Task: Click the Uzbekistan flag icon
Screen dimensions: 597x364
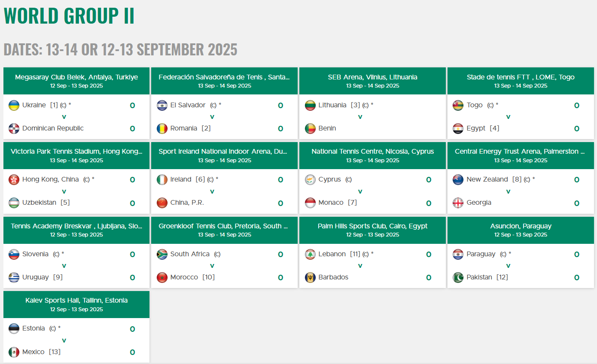Action: click(14, 203)
